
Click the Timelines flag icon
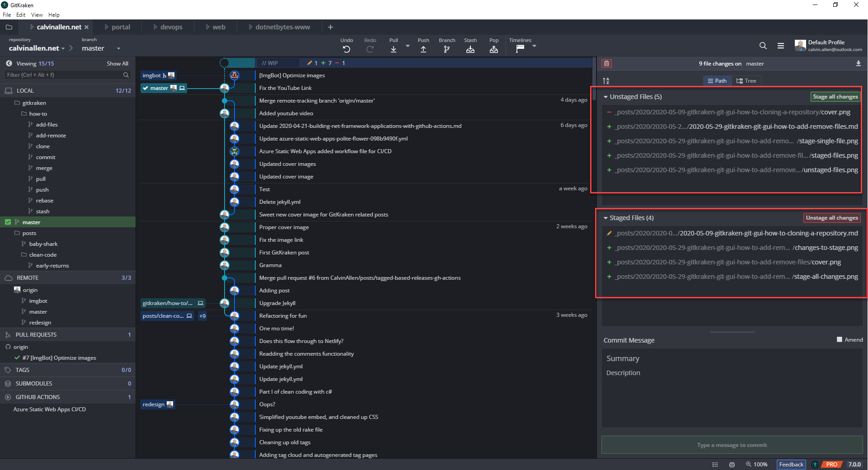(x=520, y=49)
